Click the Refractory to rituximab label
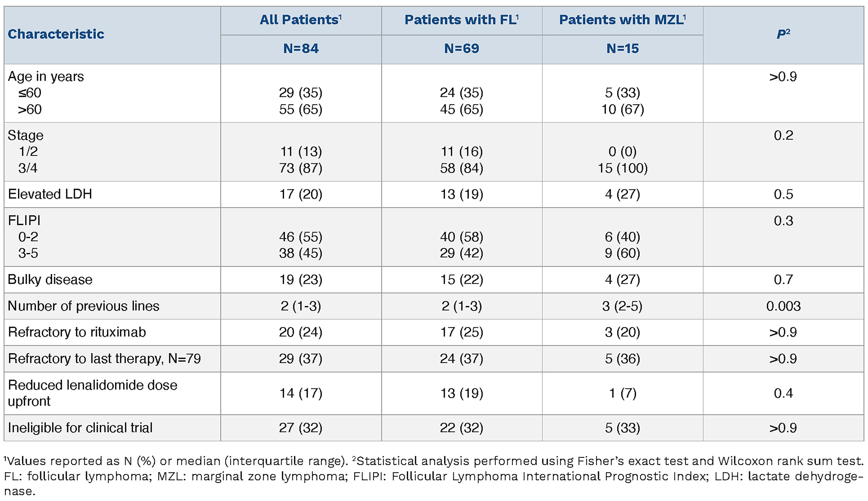Image resolution: width=868 pixels, height=501 pixels. tap(77, 332)
